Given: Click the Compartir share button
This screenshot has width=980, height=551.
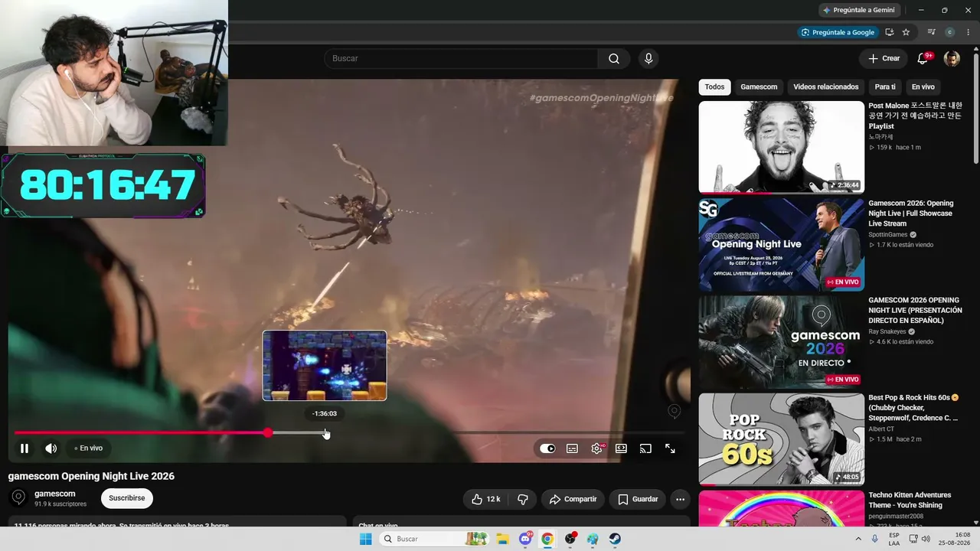Looking at the screenshot, I should pos(573,499).
